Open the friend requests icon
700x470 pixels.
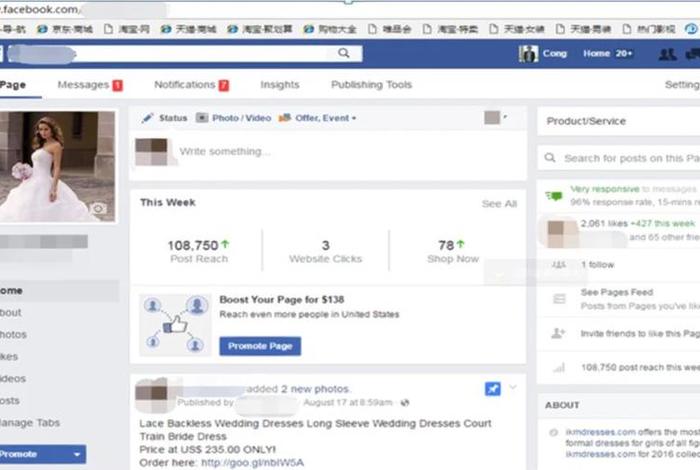click(x=667, y=54)
